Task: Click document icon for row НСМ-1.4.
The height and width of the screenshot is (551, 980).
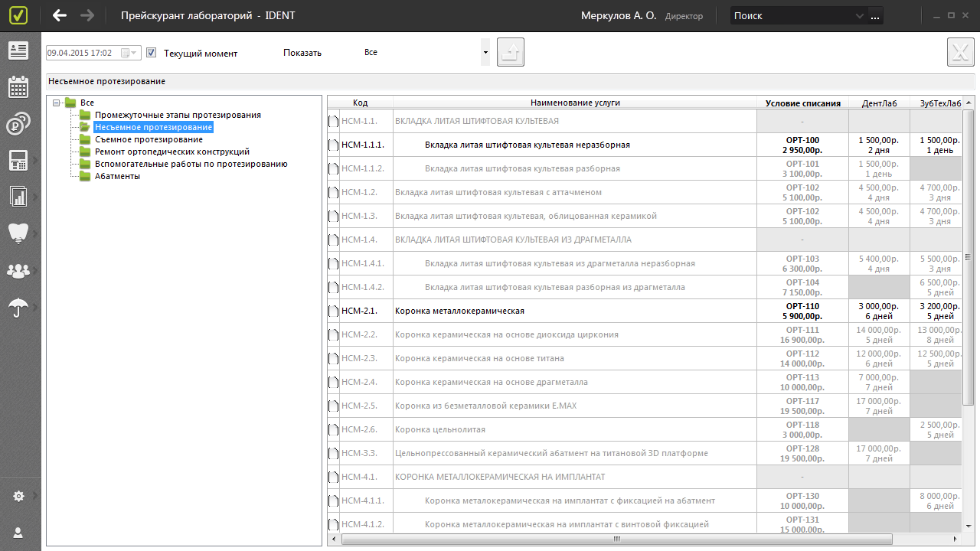Action: (333, 240)
